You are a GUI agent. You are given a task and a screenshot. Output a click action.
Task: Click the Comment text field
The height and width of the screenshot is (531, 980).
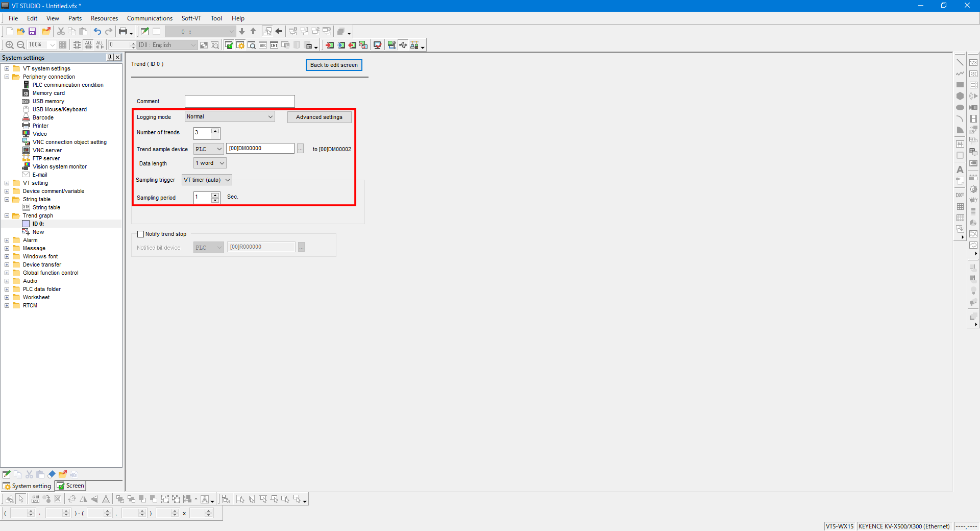coord(239,102)
